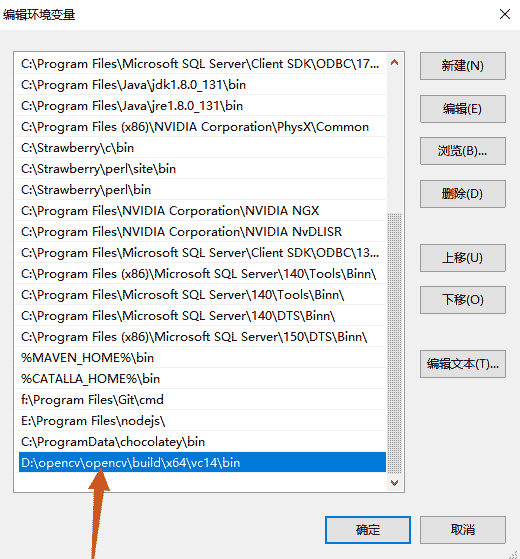Select the ODBC\13... SQL Server path
Screen dimensions: 520x559
pyautogui.click(x=200, y=253)
